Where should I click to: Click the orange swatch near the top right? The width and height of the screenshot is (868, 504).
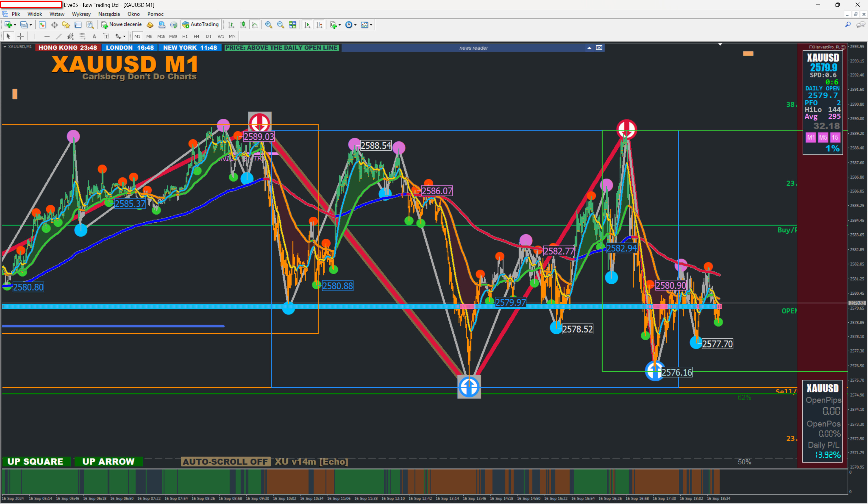click(x=748, y=54)
